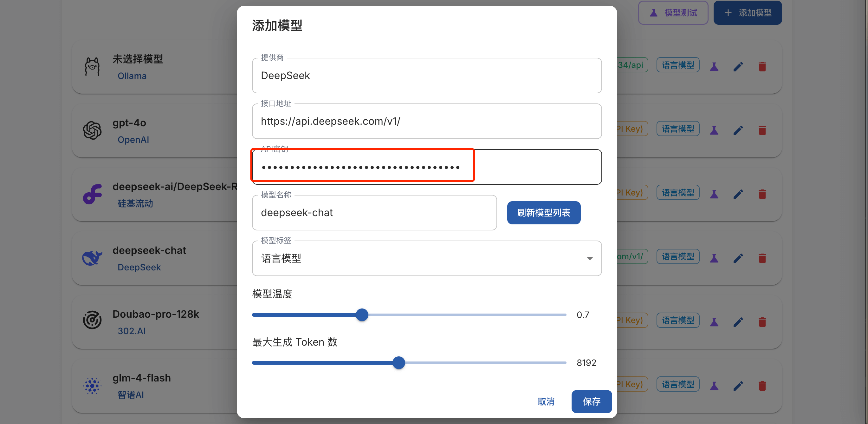Test the Doubao-pro-128k model

714,322
